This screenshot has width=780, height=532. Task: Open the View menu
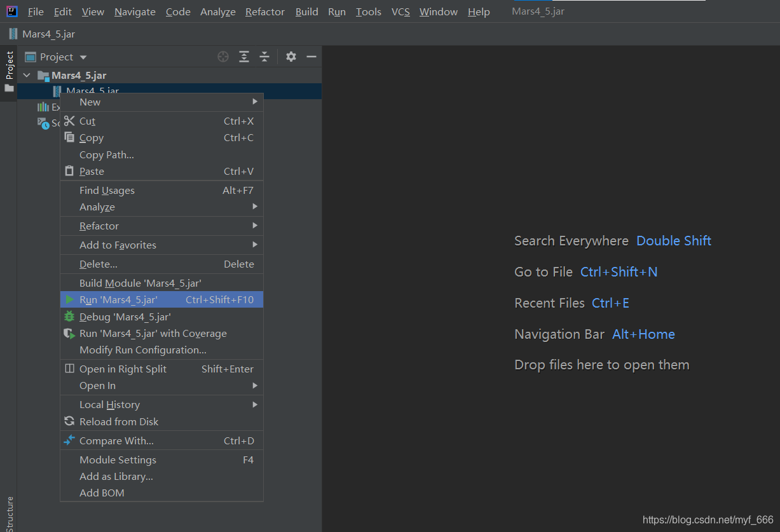tap(93, 11)
